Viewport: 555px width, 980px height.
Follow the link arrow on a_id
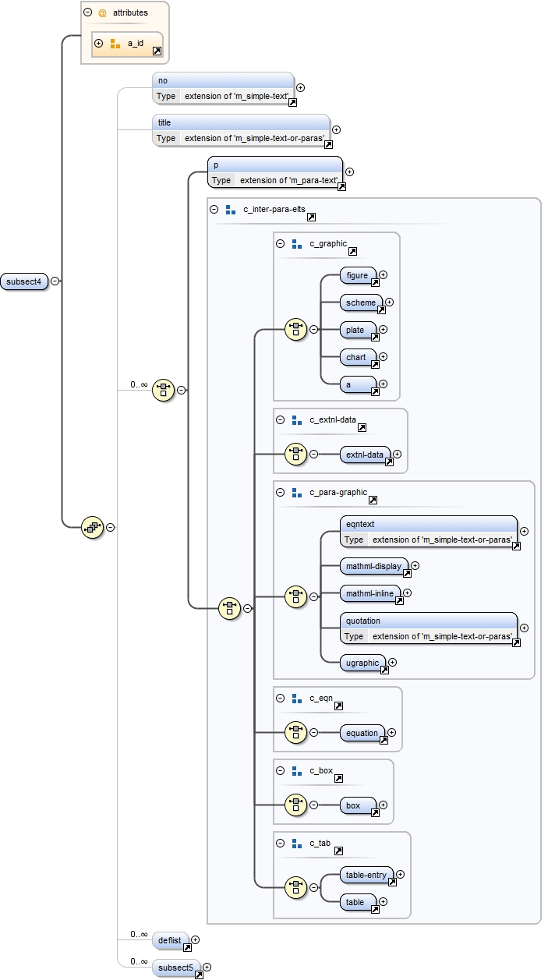pos(157,51)
